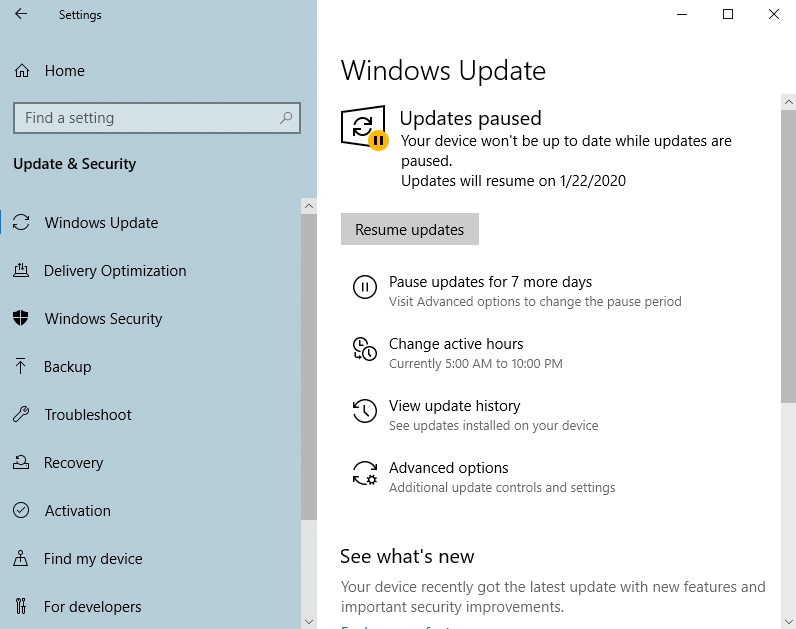The width and height of the screenshot is (796, 629).
Task: Click sidebar scrollbar down arrow
Action: 309,621
